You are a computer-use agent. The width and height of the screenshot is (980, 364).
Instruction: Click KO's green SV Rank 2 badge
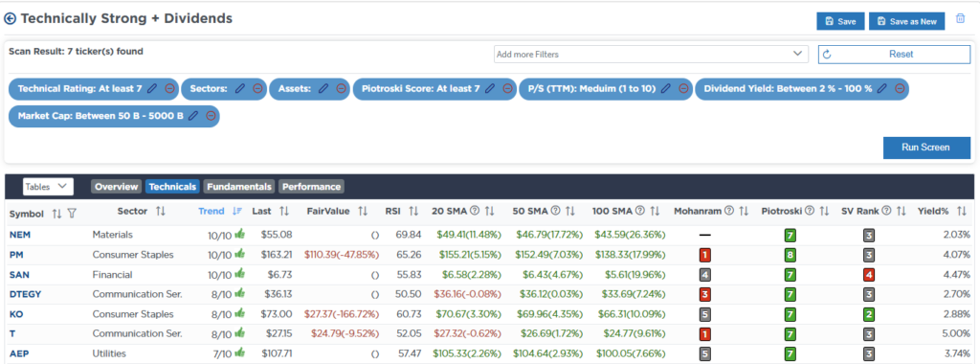[869, 314]
